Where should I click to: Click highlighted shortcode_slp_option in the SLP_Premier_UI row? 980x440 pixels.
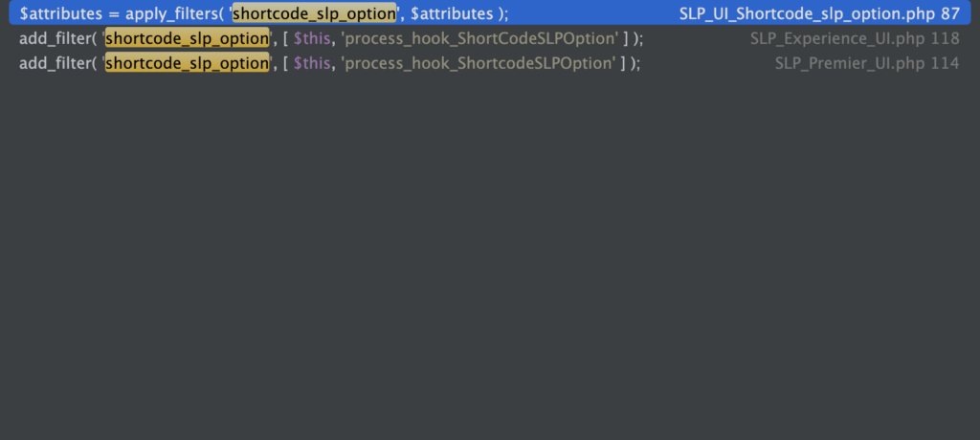(x=187, y=63)
